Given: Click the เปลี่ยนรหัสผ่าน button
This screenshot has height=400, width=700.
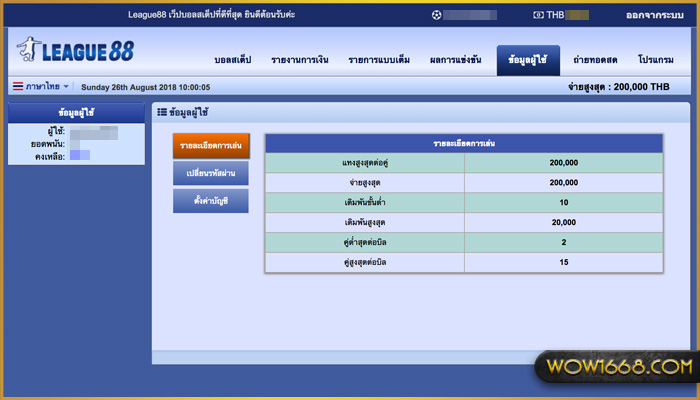Looking at the screenshot, I should 210,173.
